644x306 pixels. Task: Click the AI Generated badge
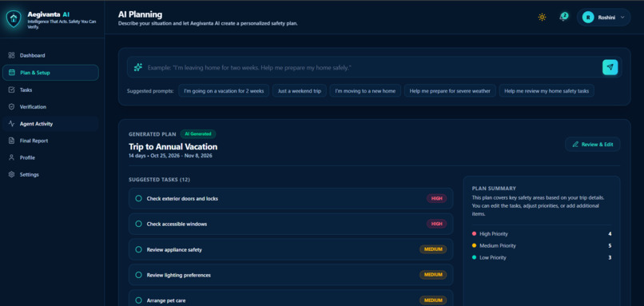[x=198, y=134]
